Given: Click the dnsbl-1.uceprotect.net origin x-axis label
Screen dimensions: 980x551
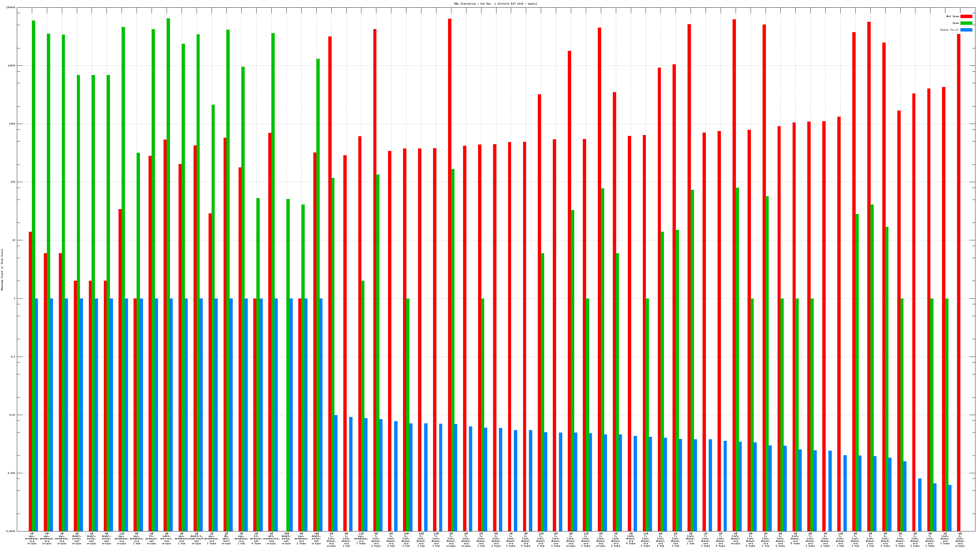Looking at the screenshot, I should coord(196,538).
